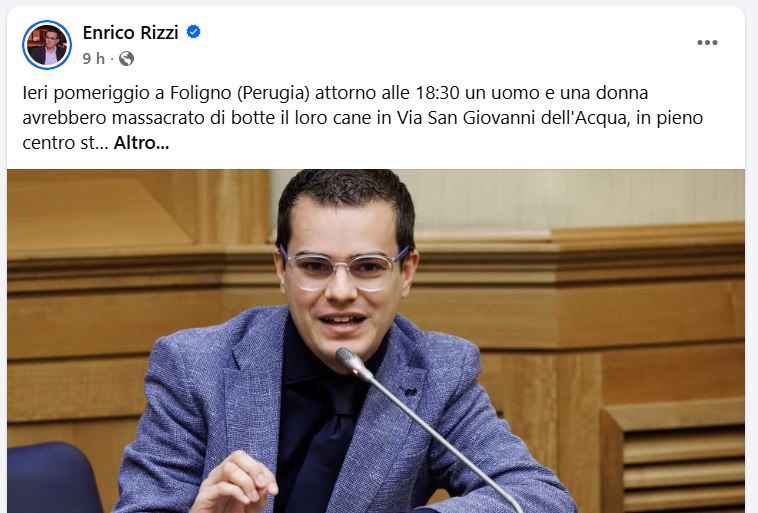The width and height of the screenshot is (758, 513).
Task: Click the globe public audience icon
Action: [126, 59]
